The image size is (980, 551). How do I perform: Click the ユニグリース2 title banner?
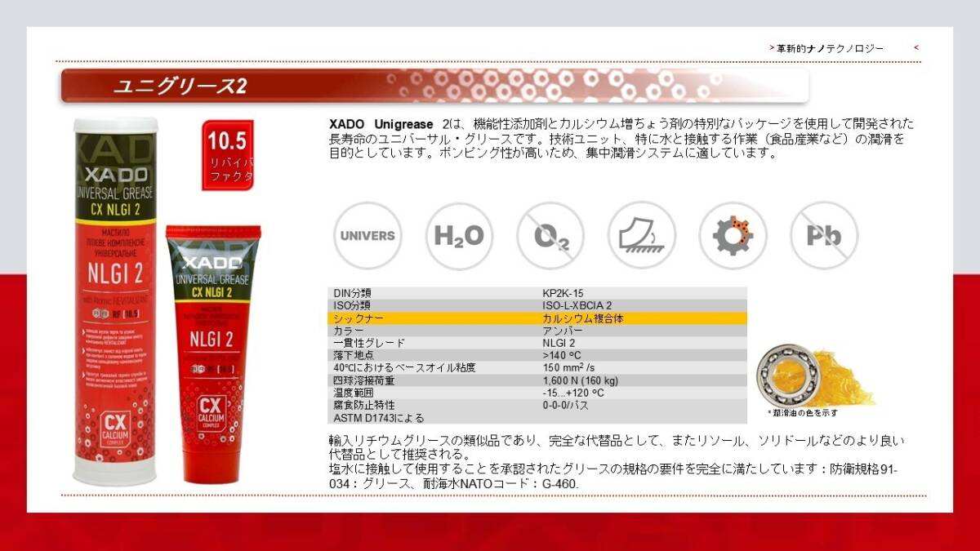point(434,86)
